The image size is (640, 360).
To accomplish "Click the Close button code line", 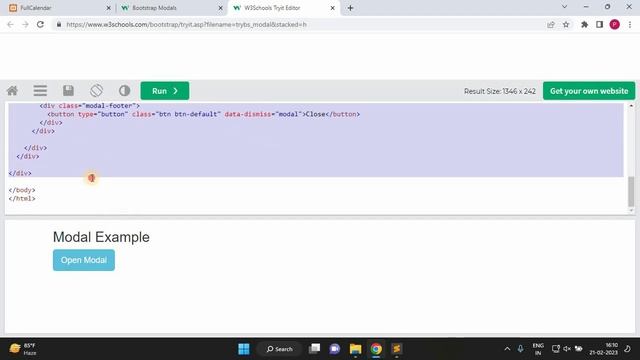I will pyautogui.click(x=204, y=114).
